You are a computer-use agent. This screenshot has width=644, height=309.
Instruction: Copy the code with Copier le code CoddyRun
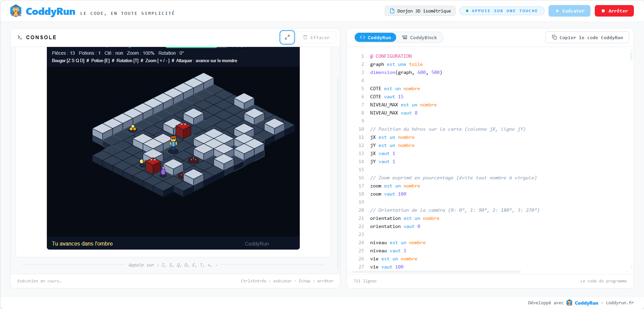(587, 37)
